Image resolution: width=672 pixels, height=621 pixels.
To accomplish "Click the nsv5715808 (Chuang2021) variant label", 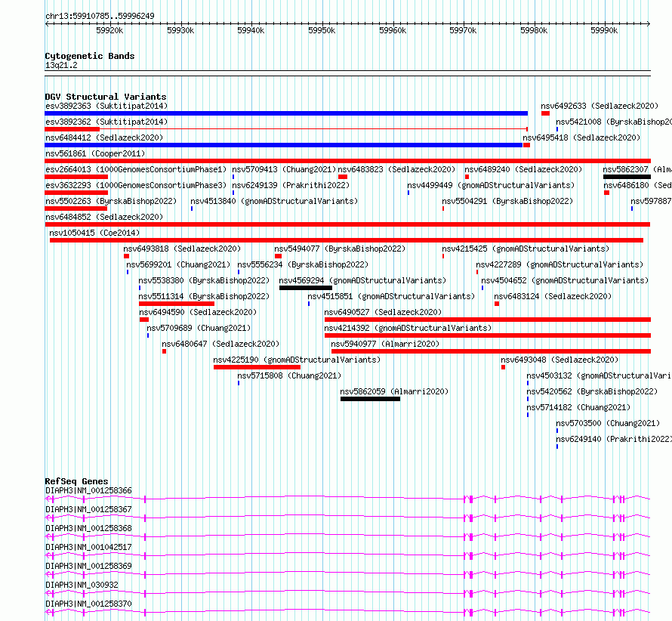I will pyautogui.click(x=289, y=375).
